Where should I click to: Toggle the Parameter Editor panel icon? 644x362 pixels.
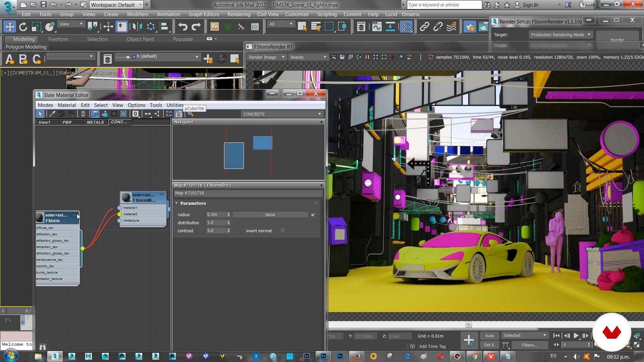tap(178, 114)
